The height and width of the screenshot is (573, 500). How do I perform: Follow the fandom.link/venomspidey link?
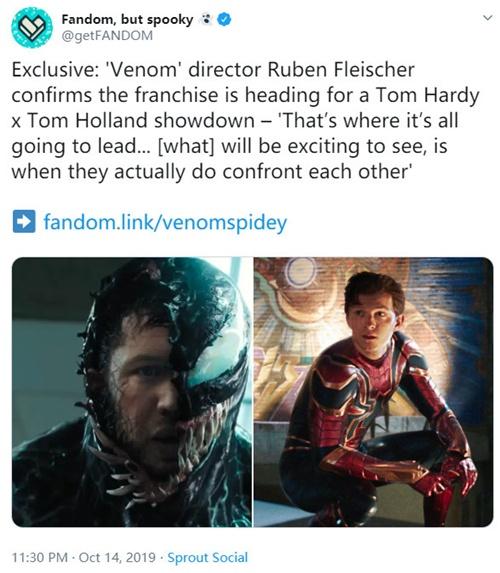pyautogui.click(x=165, y=222)
